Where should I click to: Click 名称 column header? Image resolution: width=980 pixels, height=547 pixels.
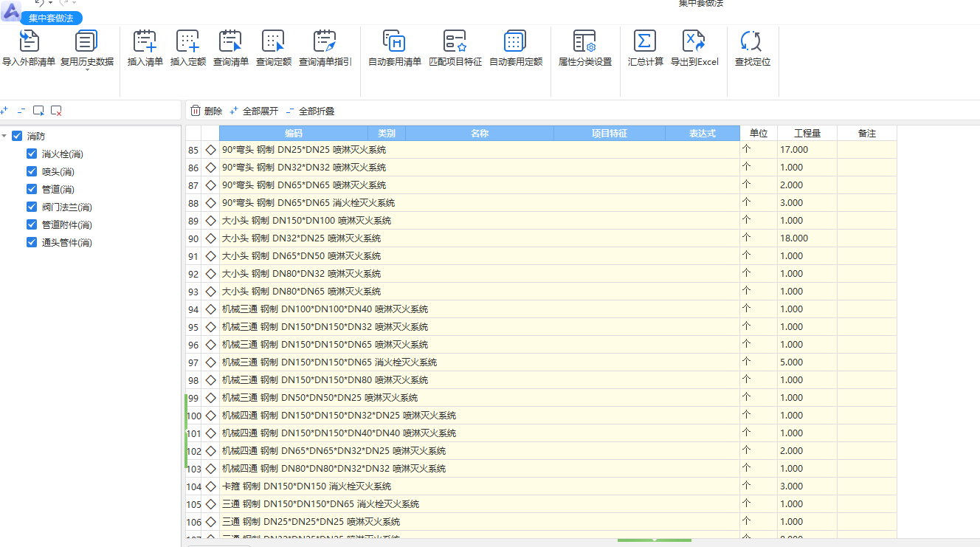click(x=480, y=134)
